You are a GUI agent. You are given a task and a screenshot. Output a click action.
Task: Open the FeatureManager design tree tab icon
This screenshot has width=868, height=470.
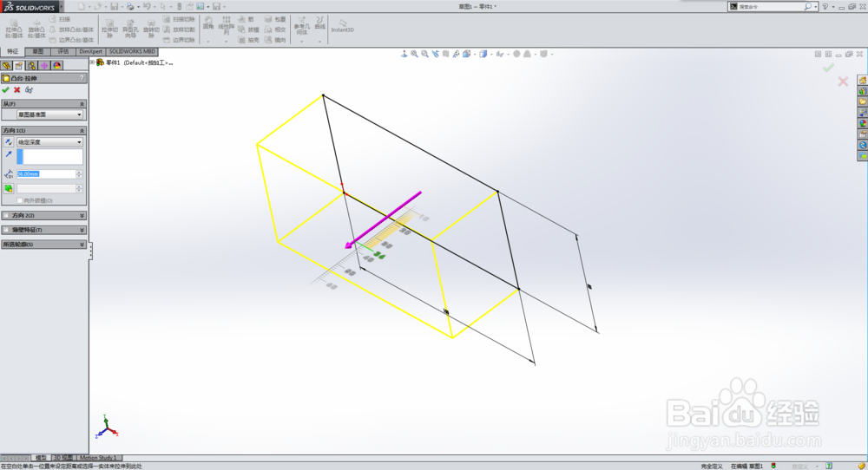pyautogui.click(x=7, y=66)
